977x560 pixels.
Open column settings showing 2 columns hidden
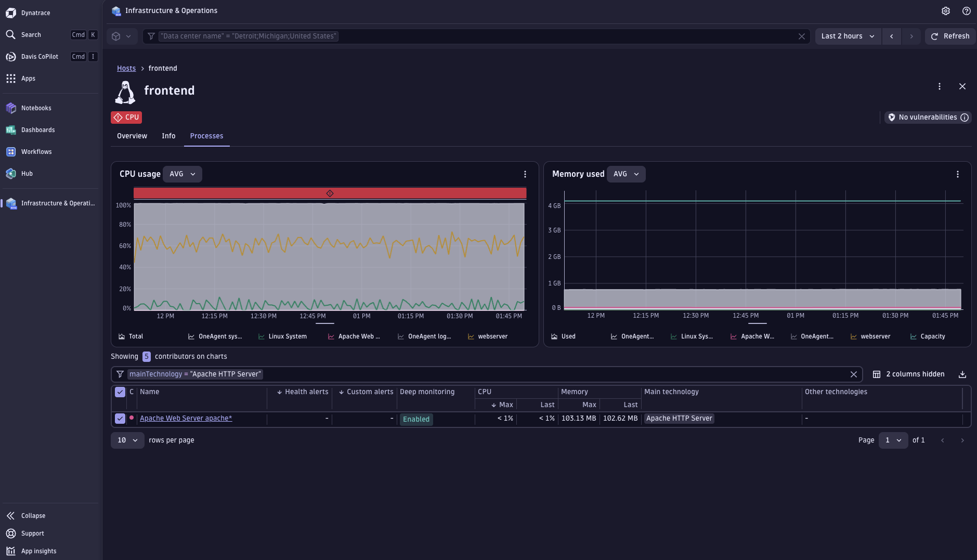pyautogui.click(x=908, y=374)
